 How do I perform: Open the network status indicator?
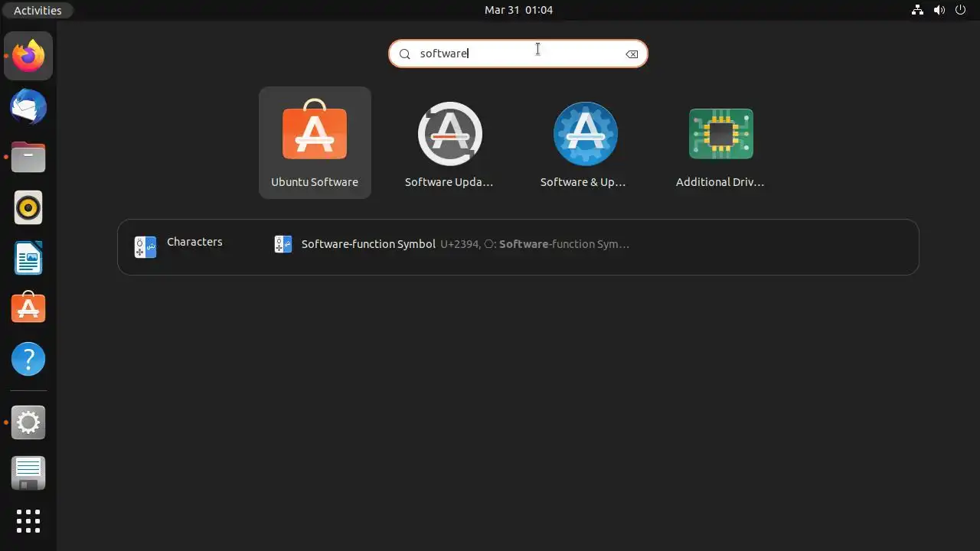click(x=918, y=10)
